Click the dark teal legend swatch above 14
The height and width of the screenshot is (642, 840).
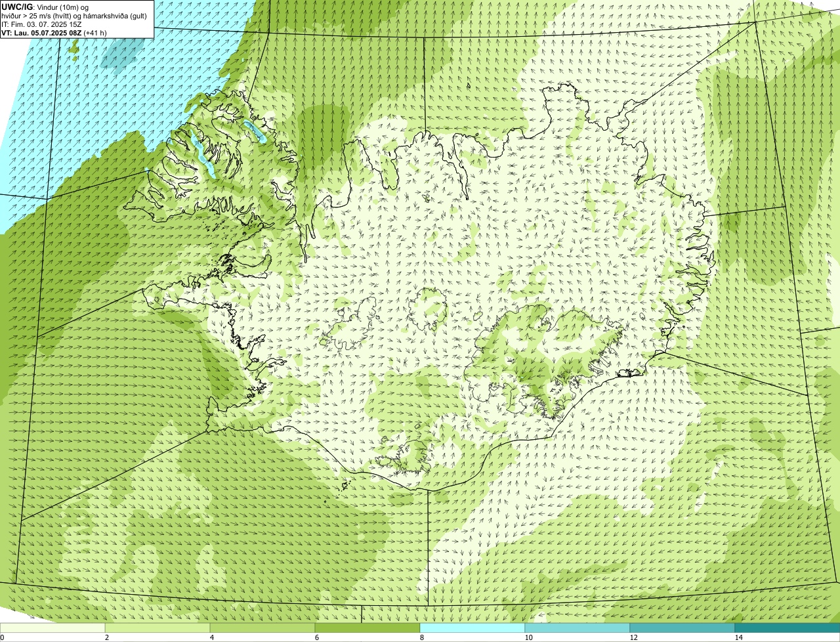[787, 628]
